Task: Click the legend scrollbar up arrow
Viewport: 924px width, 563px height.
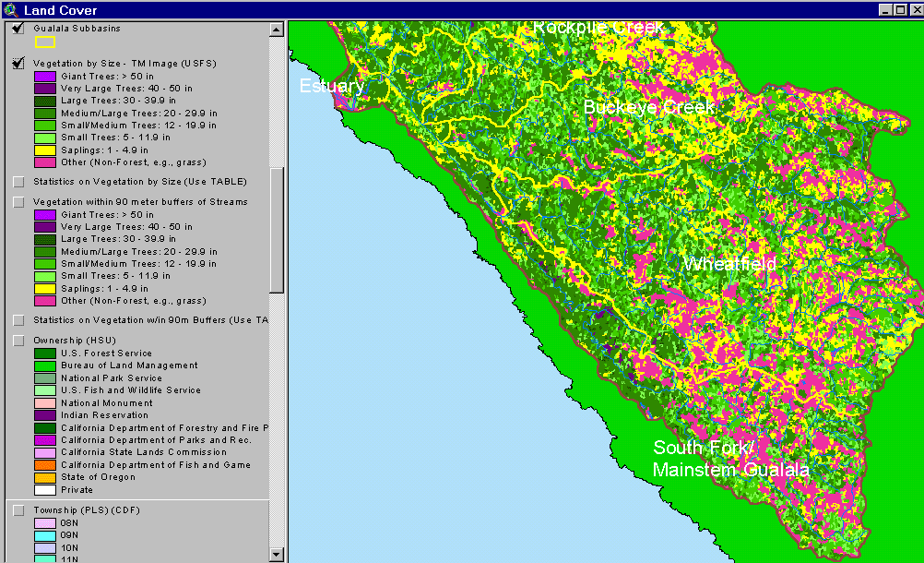Action: pyautogui.click(x=277, y=30)
